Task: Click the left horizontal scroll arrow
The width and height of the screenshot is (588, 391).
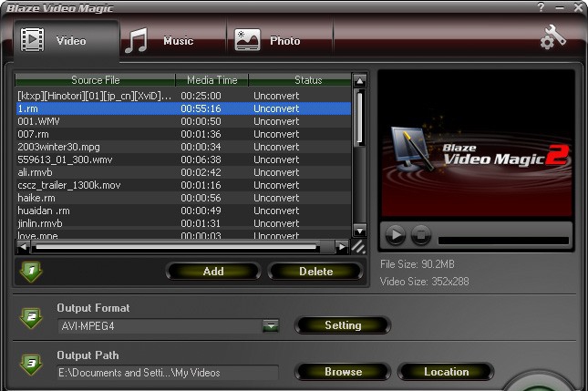Action: [x=24, y=247]
